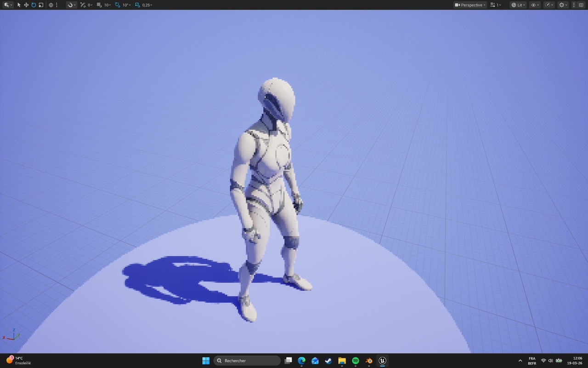Toggle rotation snapping

118,5
